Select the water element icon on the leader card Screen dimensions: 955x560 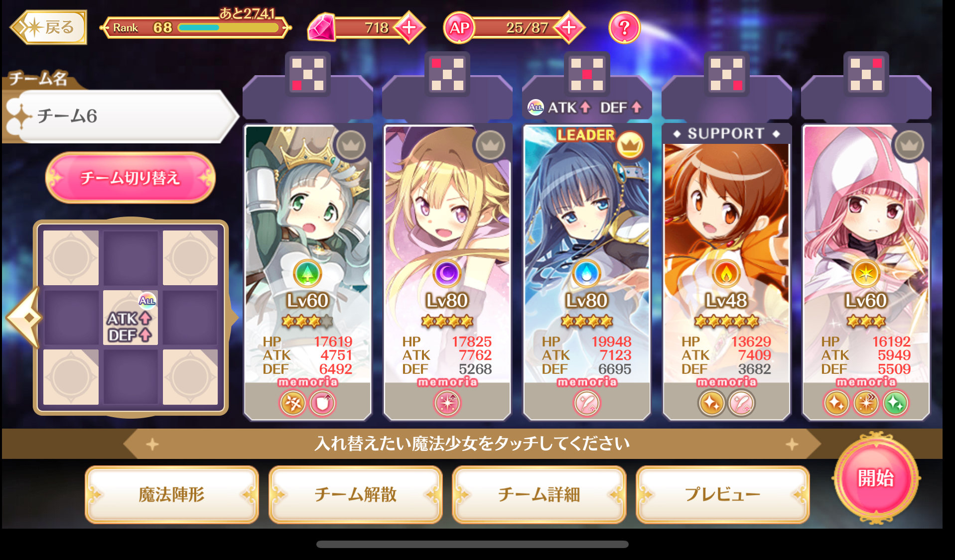click(586, 273)
